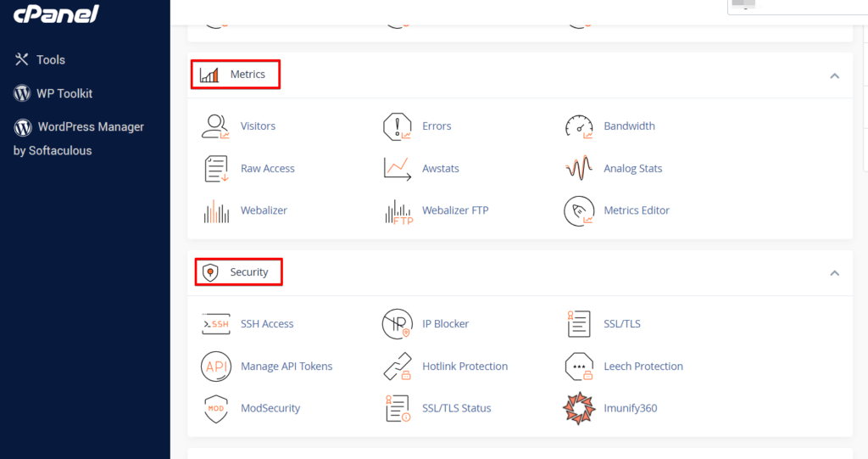This screenshot has height=459, width=868.
Task: Open the IP Blocker link
Action: pos(445,324)
